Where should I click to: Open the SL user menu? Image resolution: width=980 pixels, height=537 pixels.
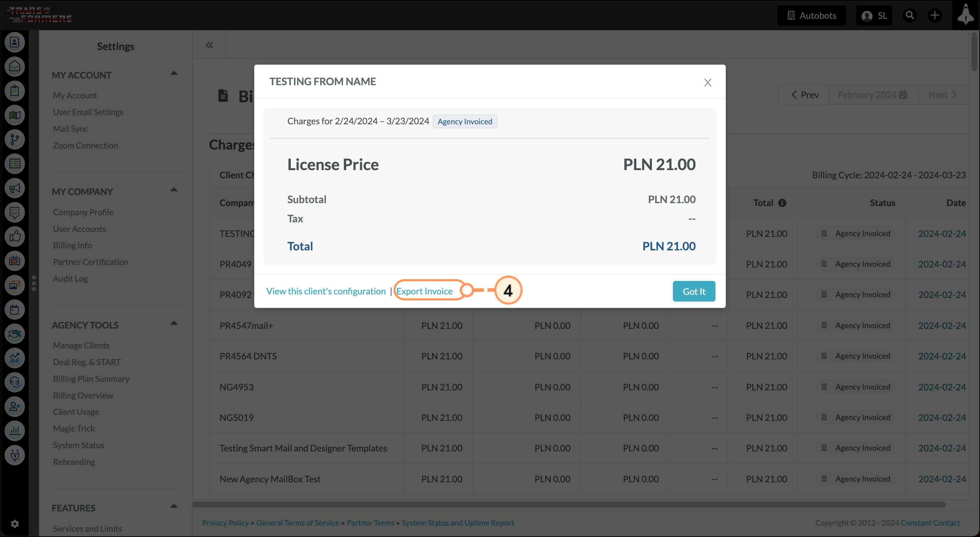(874, 16)
